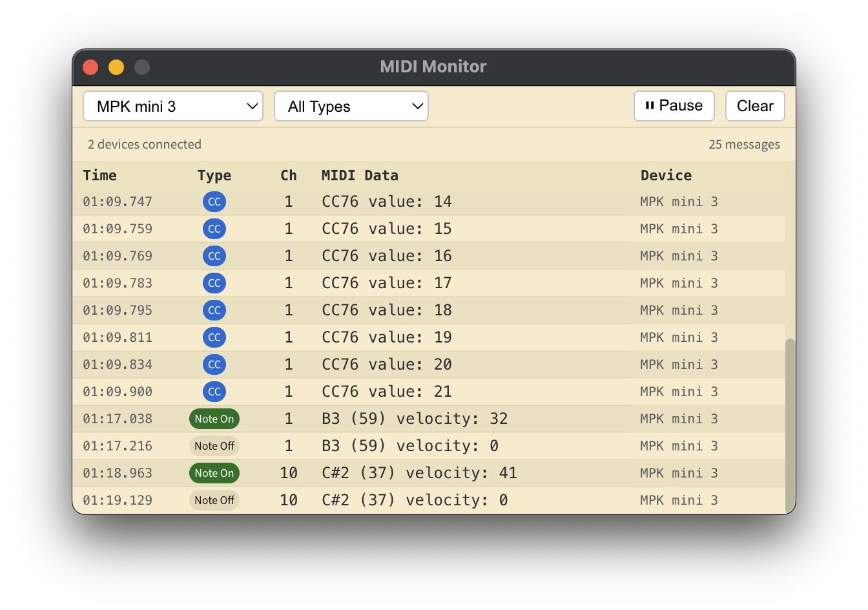
Task: Click the 25 messages counter label
Action: 745,144
